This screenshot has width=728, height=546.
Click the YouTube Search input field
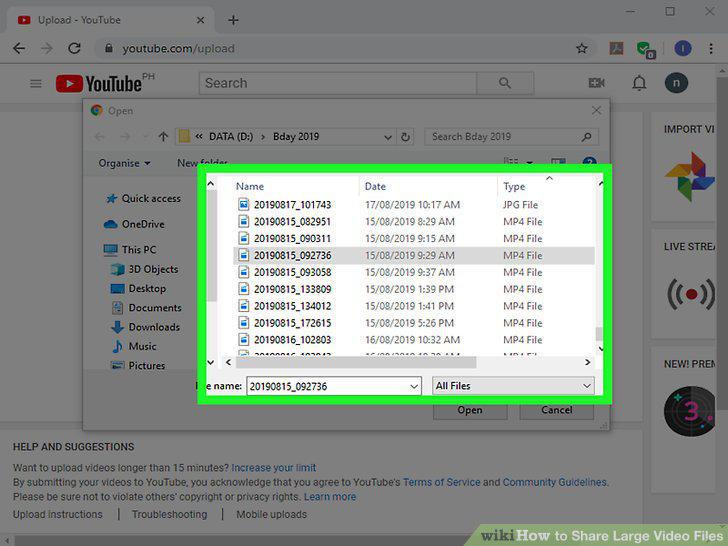[338, 83]
